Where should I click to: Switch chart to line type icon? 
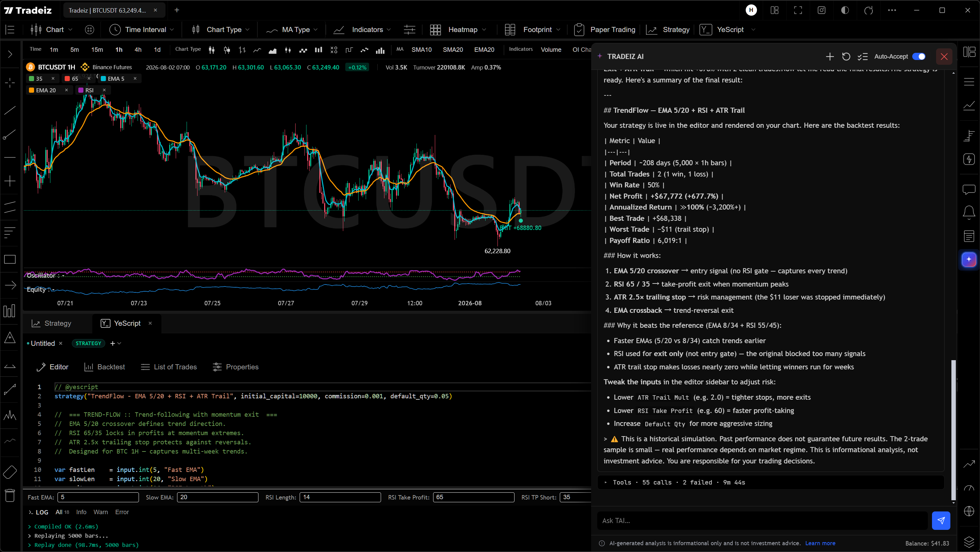(x=257, y=50)
